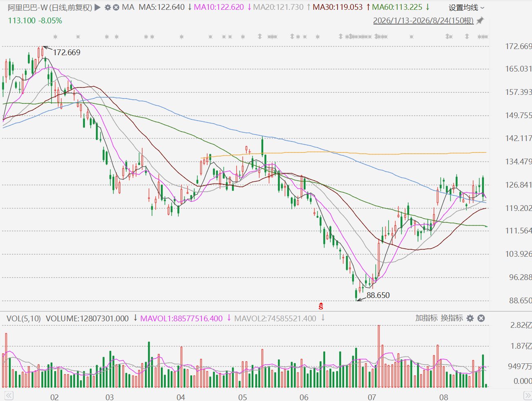
Task: Click the 96.288 price axis label
Action: coord(521,277)
